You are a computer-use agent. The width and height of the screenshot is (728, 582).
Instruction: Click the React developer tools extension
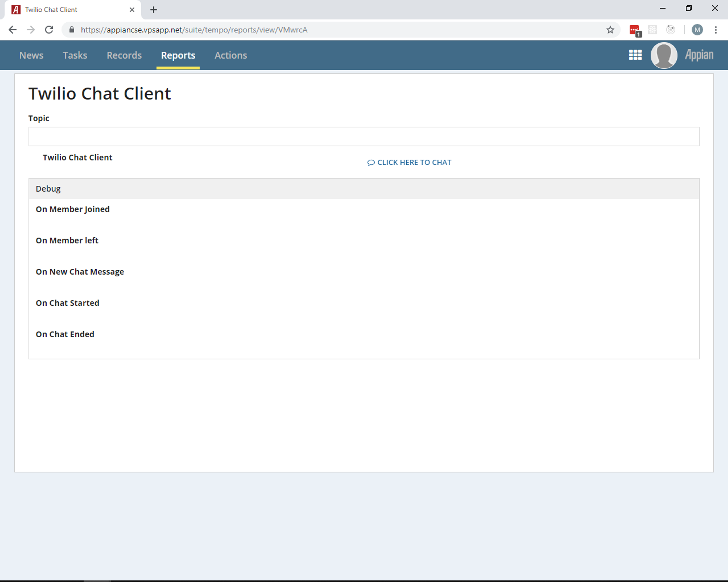point(652,30)
